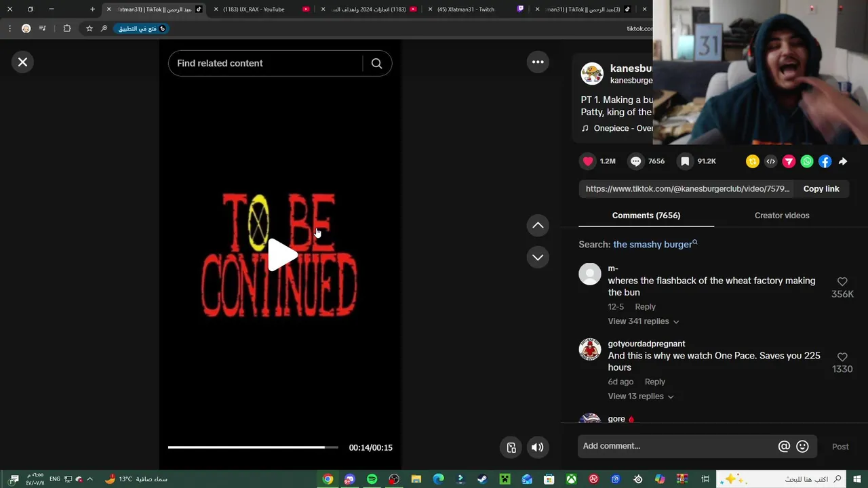Go to next video with down chevron
The height and width of the screenshot is (488, 868).
(538, 257)
